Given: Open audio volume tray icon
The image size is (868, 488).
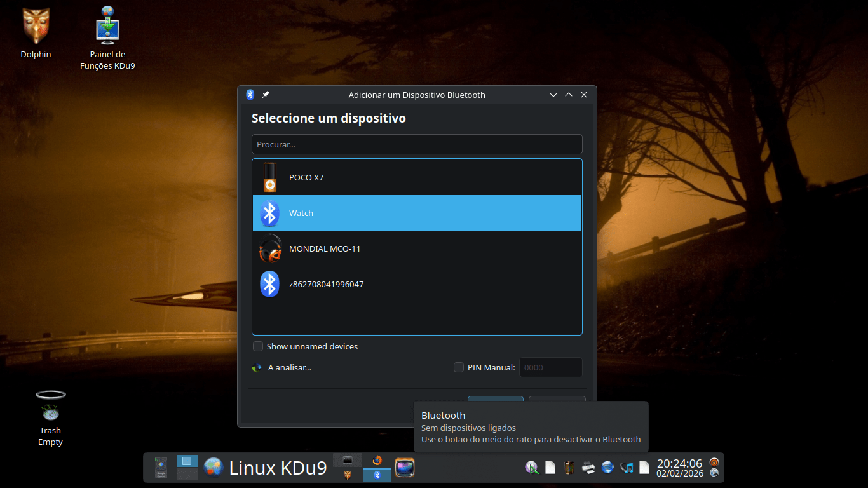Looking at the screenshot, I should click(627, 468).
